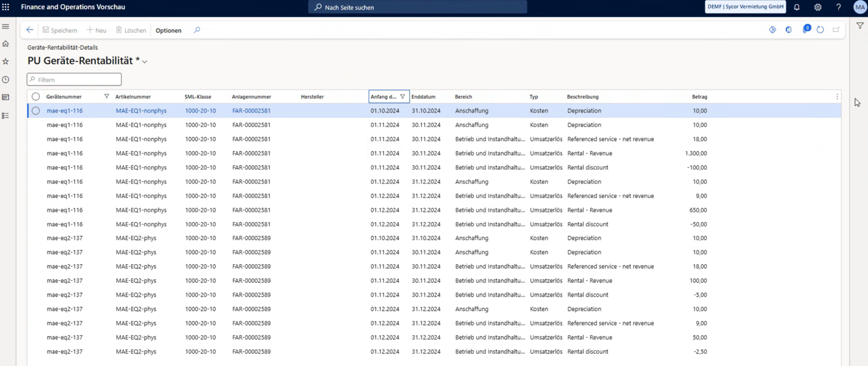This screenshot has height=366, width=868.
Task: Click the DEMF Sycor Vermietung GmbH company button
Action: 746,7
